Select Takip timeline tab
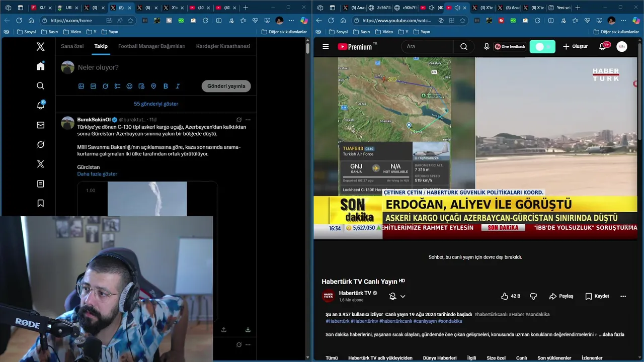This screenshot has width=644, height=362. pos(101,46)
